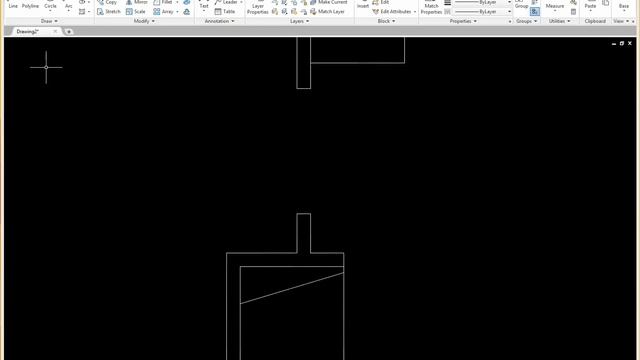Viewport: 640px width, 360px height.
Task: Expand the Block panel title
Action: point(386,21)
